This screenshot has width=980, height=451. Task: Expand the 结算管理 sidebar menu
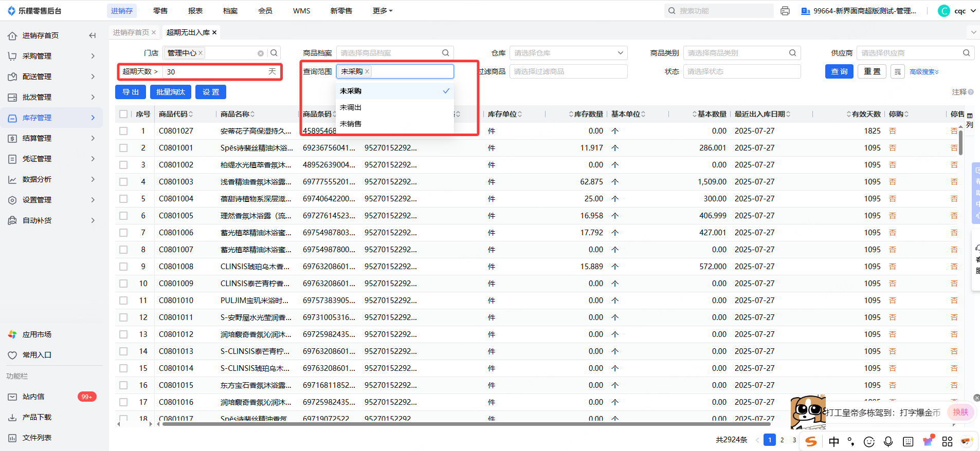coord(51,138)
